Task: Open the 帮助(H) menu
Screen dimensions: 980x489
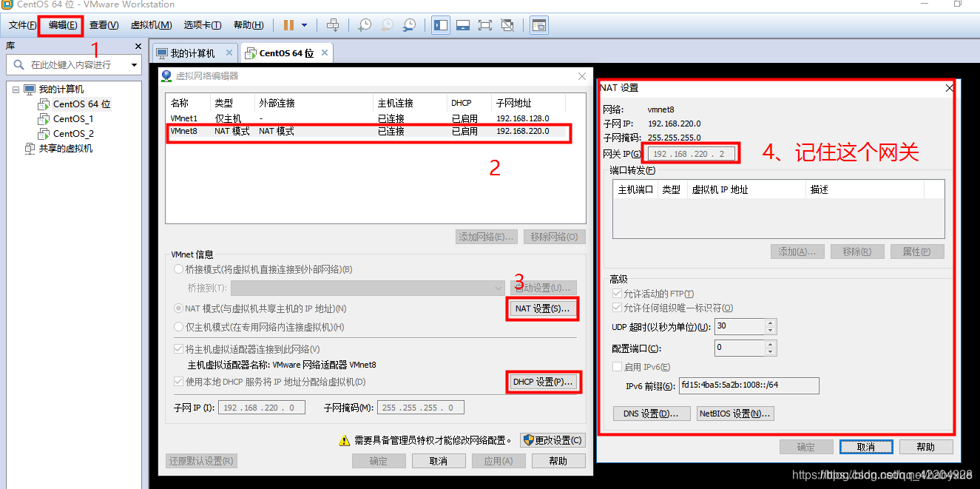Action: point(249,25)
